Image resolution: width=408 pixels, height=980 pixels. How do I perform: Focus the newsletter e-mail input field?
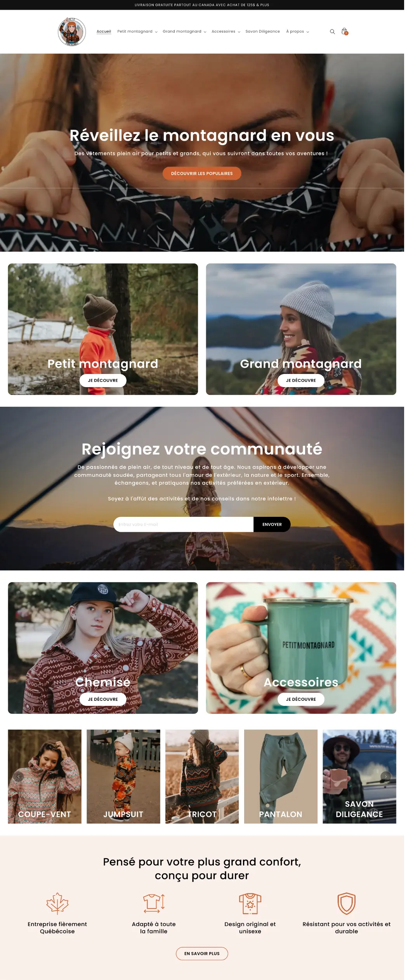(x=185, y=530)
